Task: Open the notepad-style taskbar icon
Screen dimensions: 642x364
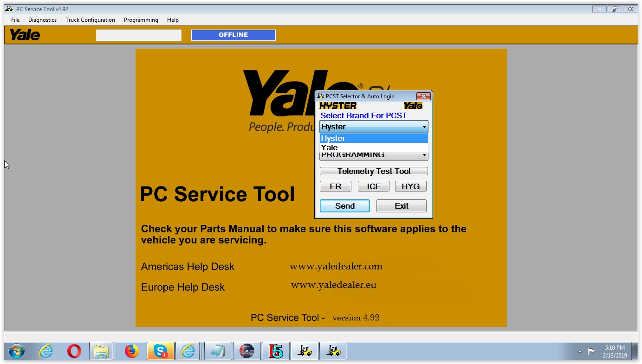Action: coord(218,351)
